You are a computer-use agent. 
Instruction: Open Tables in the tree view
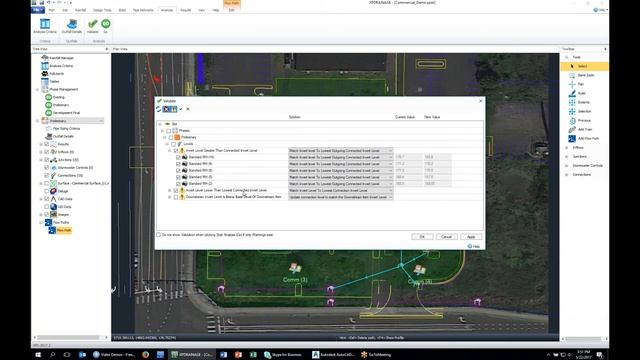pos(51,81)
